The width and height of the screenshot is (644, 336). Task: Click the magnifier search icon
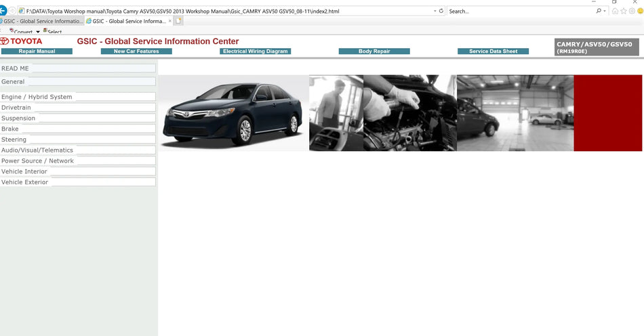[x=599, y=11]
